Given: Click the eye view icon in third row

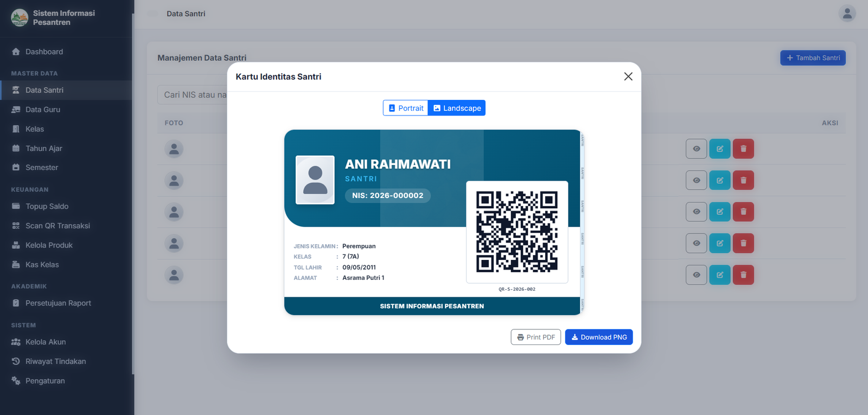Looking at the screenshot, I should coord(697,212).
